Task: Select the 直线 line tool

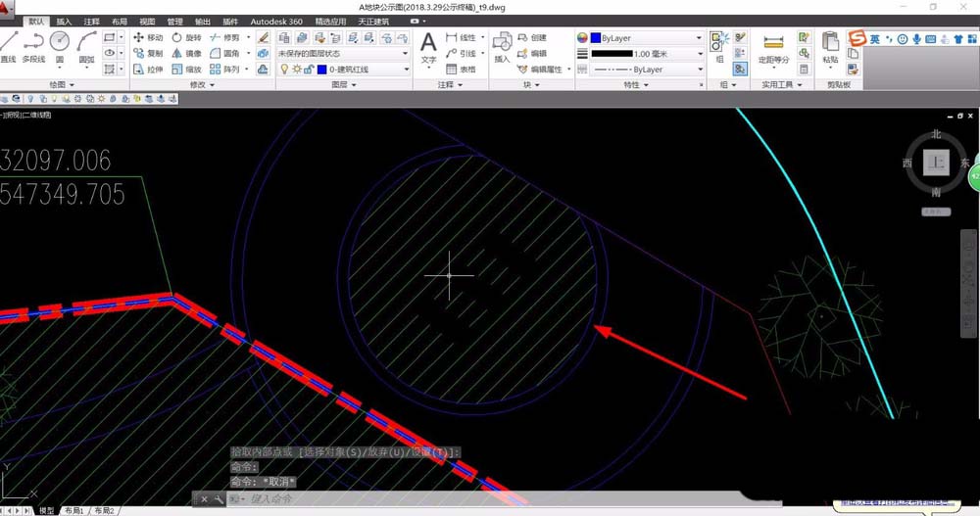Action: 8,46
